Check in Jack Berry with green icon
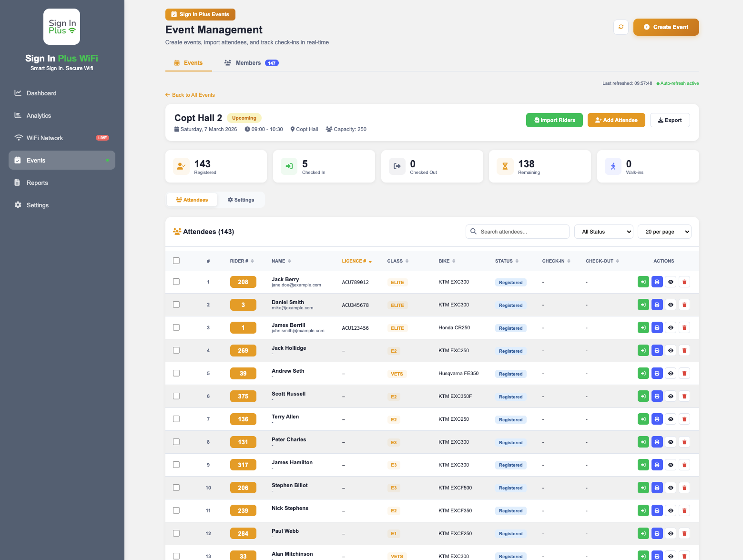This screenshot has width=743, height=560. click(643, 282)
